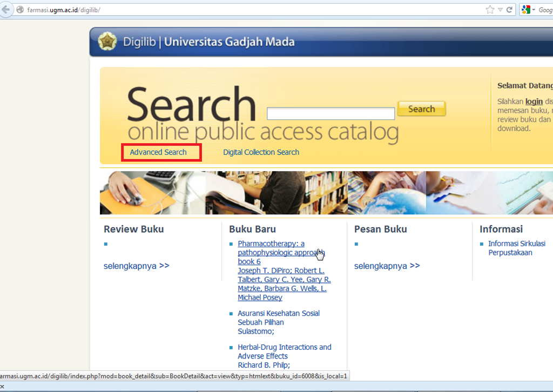Click the Pesan Buku heading
This screenshot has width=553, height=392.
(x=381, y=229)
